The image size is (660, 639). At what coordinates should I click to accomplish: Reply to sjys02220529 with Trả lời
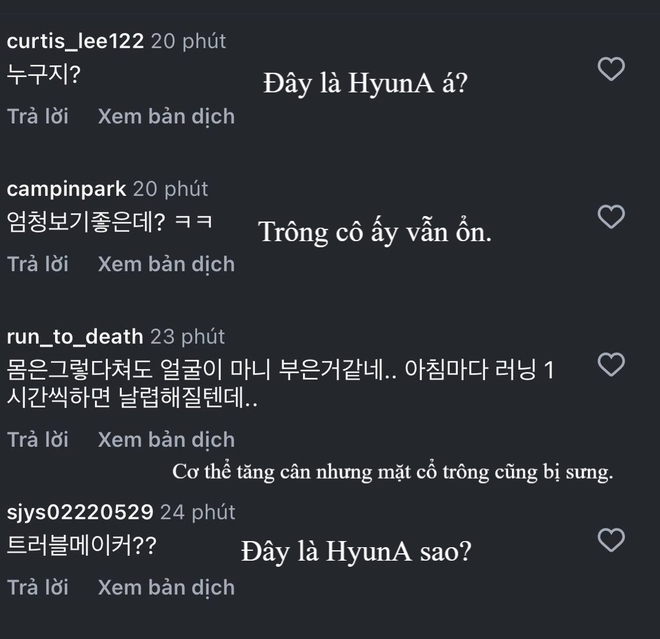(x=38, y=587)
